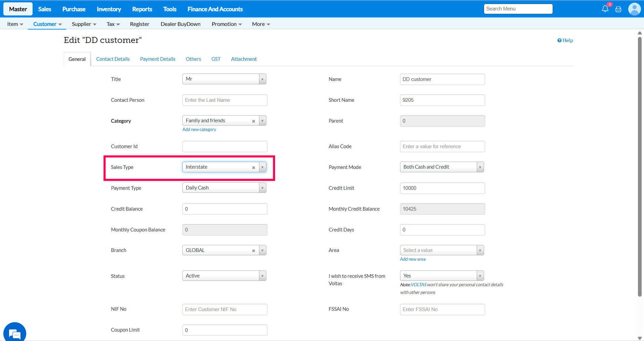Clear the Family and friends category selection

[x=254, y=121]
